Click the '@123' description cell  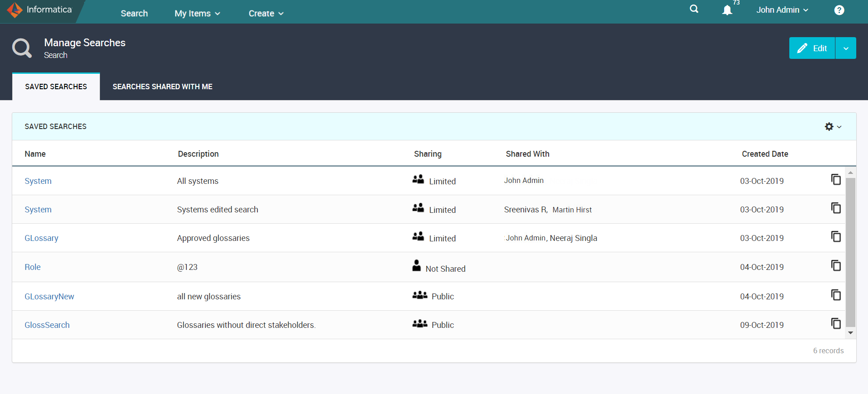pyautogui.click(x=187, y=267)
